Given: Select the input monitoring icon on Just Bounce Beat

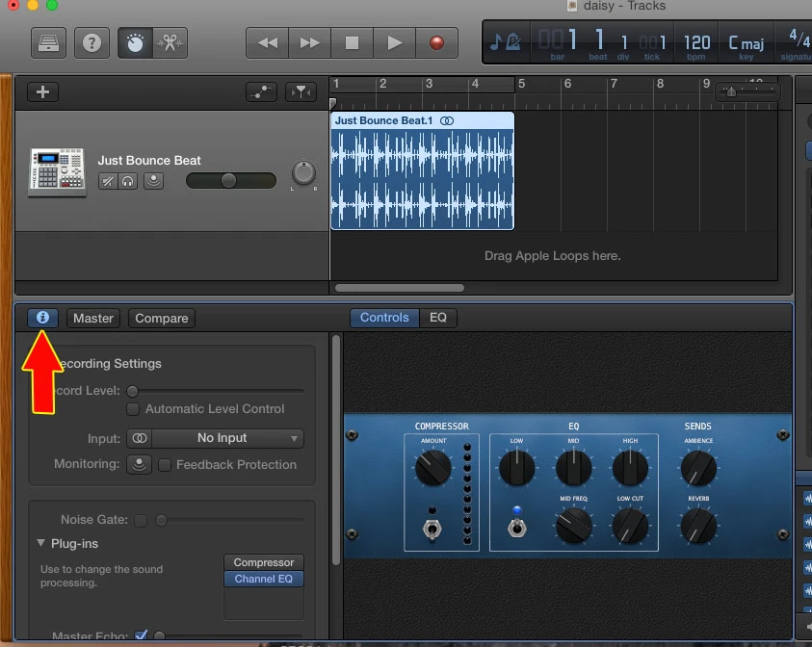Looking at the screenshot, I should tap(153, 181).
